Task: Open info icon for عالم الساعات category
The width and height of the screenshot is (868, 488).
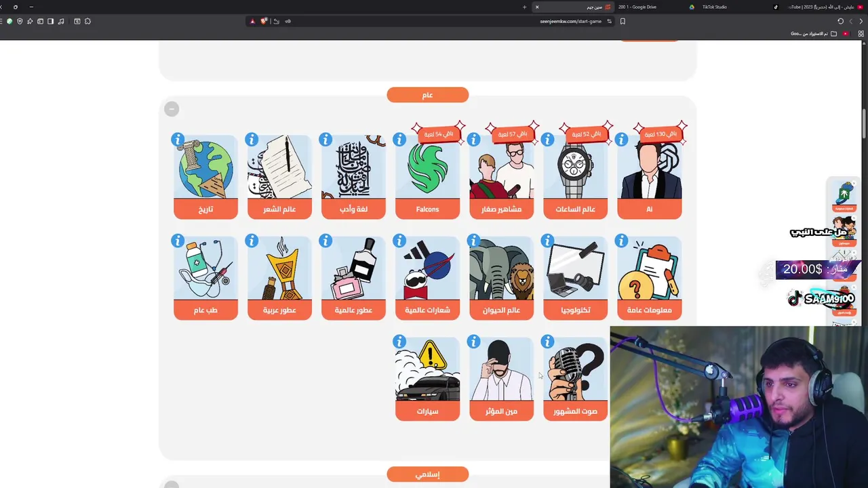Action: pos(547,140)
